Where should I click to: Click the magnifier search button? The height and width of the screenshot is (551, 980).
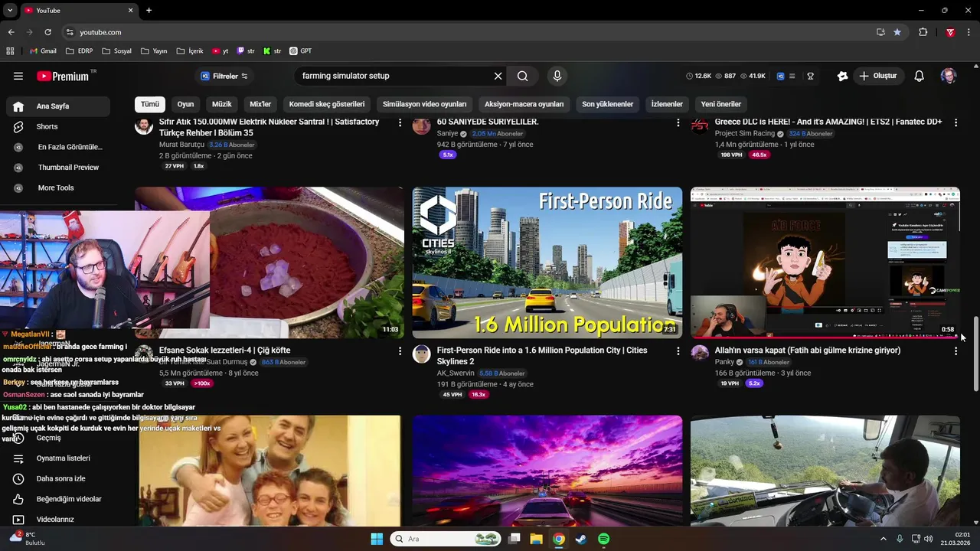(x=522, y=76)
